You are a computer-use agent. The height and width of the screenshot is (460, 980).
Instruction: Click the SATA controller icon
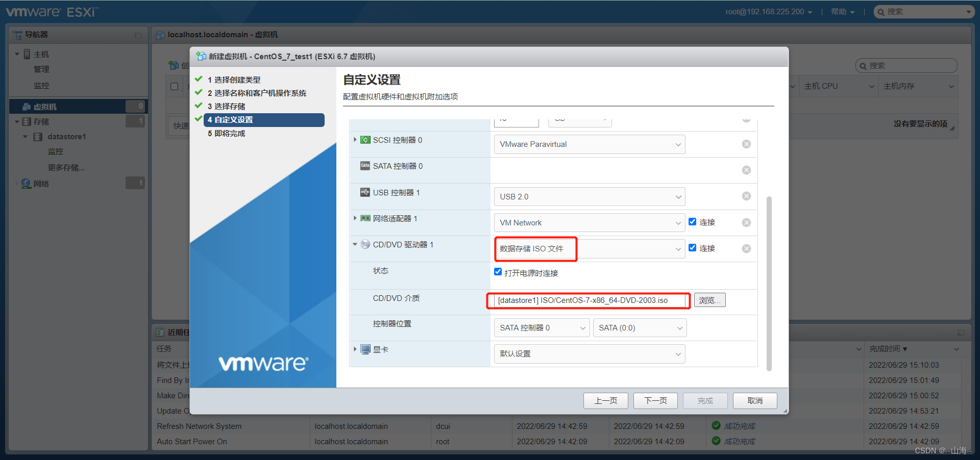(x=365, y=166)
